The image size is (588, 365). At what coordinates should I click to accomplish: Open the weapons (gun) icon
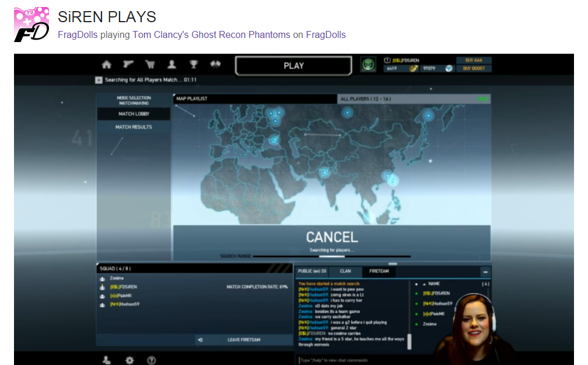[x=128, y=65]
